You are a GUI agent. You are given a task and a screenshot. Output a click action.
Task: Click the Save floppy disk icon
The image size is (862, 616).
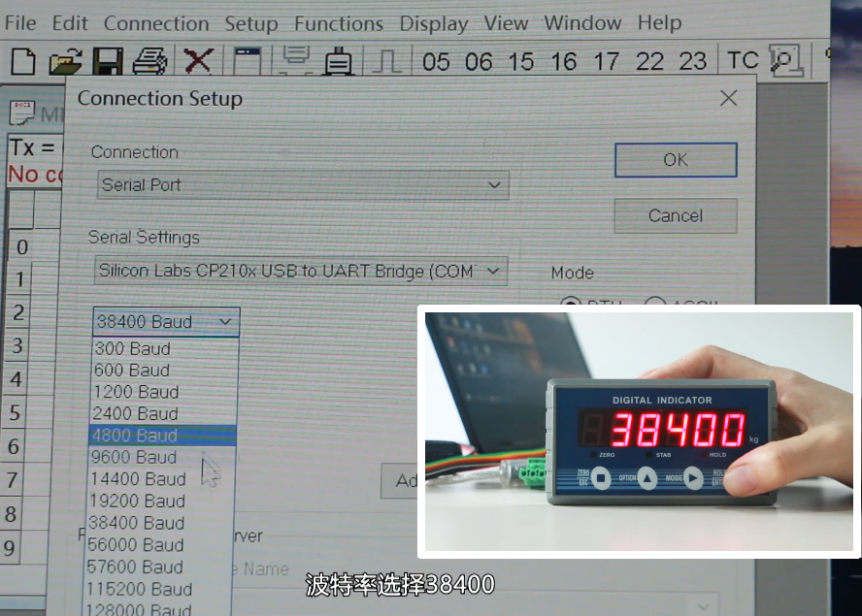point(107,62)
